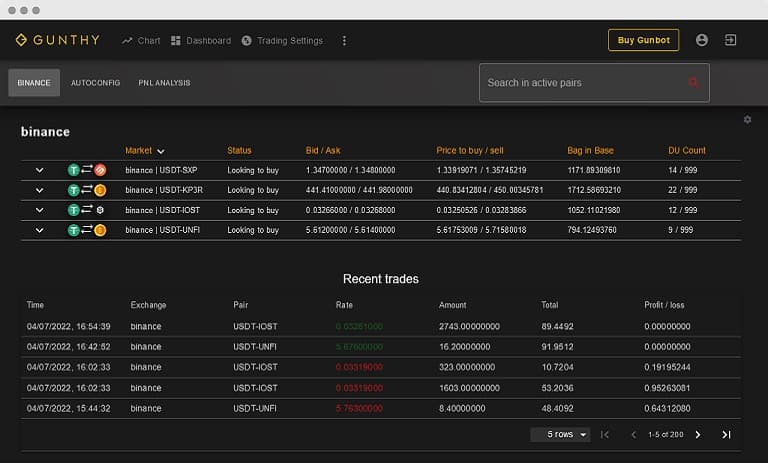Click the Gunthy logo

[58, 40]
